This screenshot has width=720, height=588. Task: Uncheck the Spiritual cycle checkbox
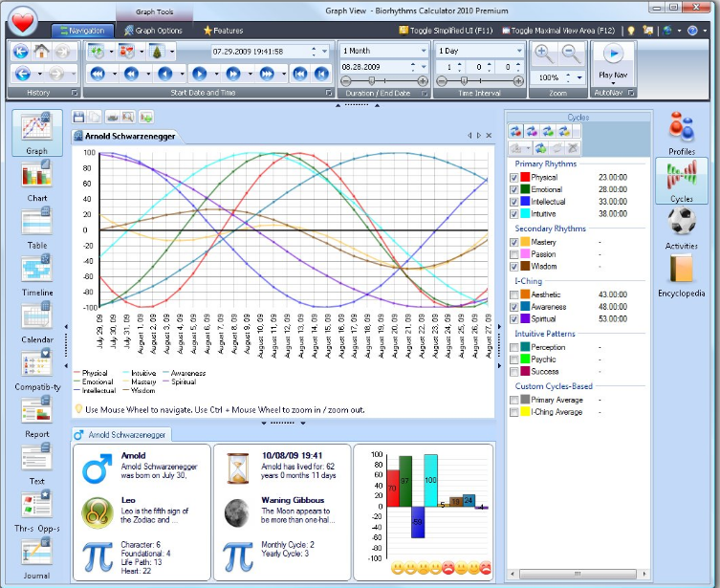[x=514, y=319]
